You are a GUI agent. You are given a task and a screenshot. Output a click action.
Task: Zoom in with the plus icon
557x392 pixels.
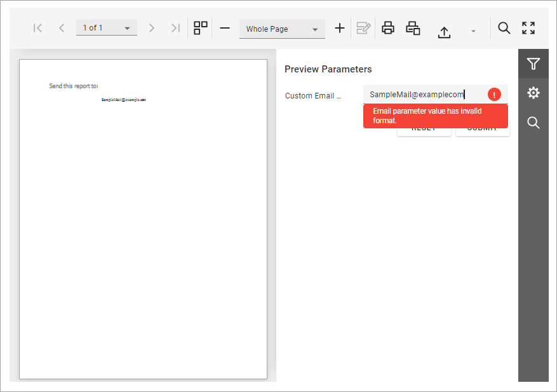340,28
